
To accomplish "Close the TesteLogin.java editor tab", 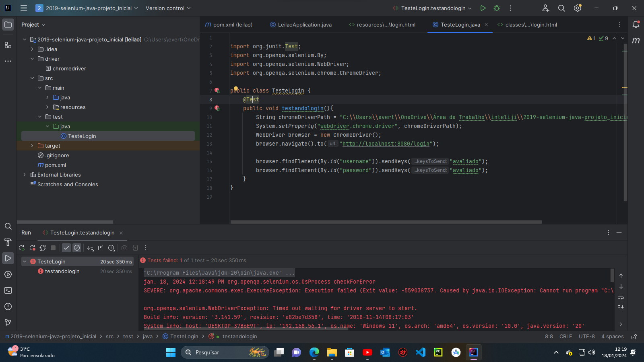I will [486, 25].
